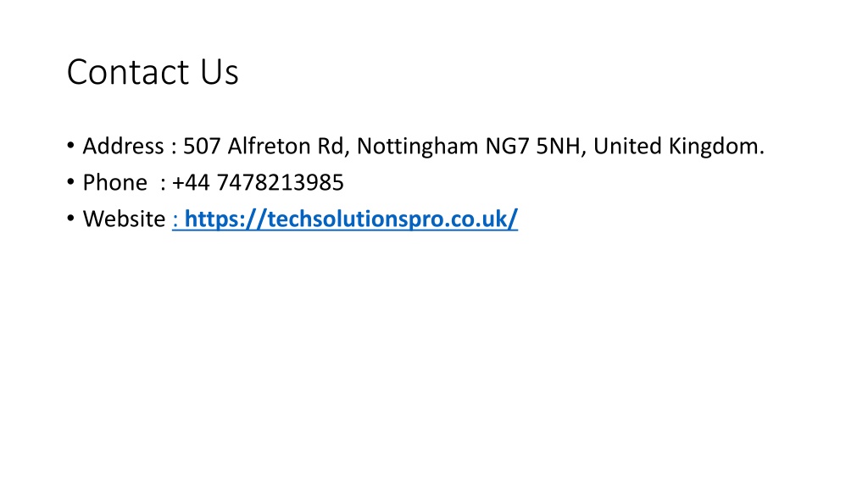Screen dimensions: 868x488
Task: Click the underlined colon before https link
Action: (175, 220)
